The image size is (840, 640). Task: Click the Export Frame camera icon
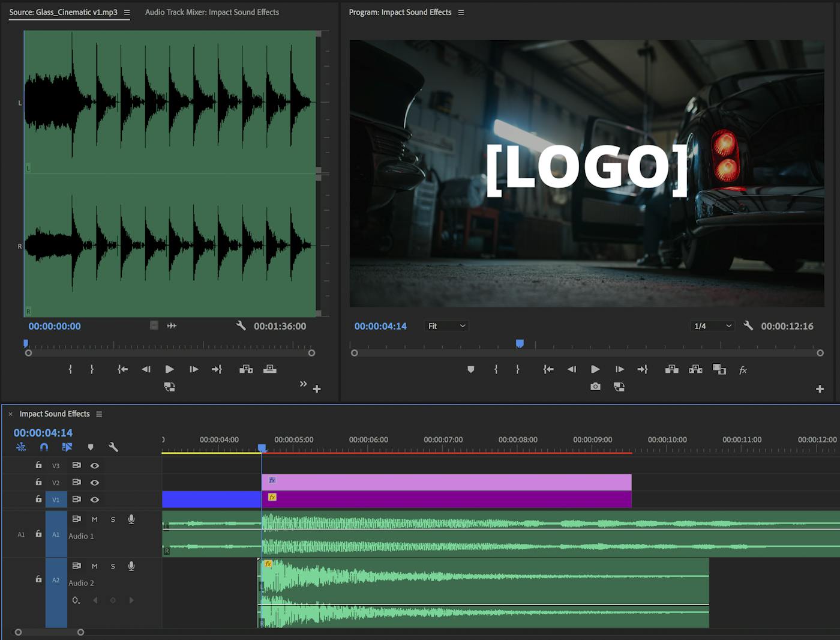[595, 387]
